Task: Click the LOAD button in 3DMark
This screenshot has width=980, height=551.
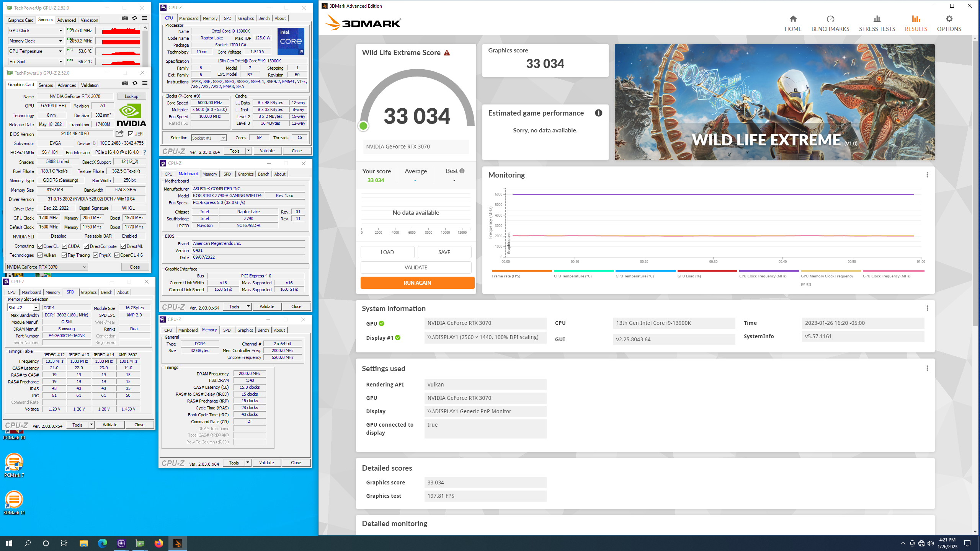Action: pyautogui.click(x=387, y=252)
